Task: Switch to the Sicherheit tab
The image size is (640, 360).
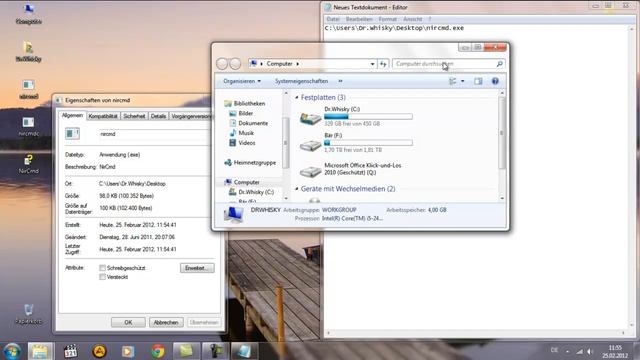Action: [x=134, y=116]
